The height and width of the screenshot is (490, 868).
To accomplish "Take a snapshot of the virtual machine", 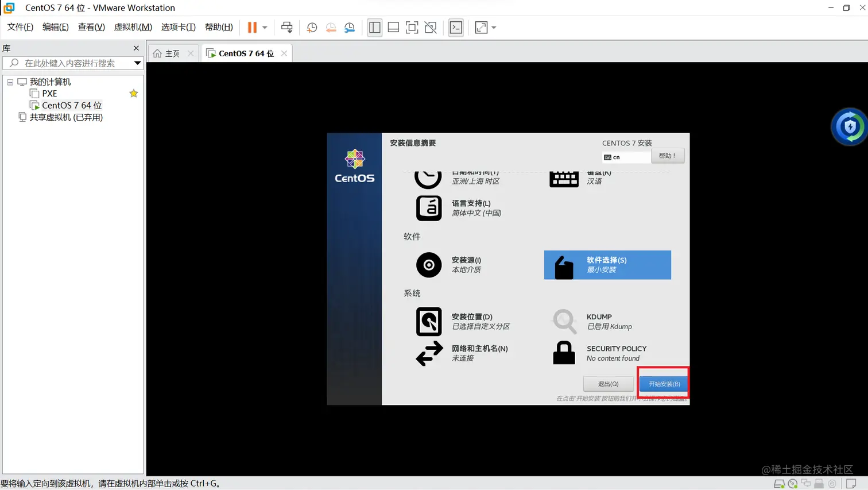I will pyautogui.click(x=312, y=28).
